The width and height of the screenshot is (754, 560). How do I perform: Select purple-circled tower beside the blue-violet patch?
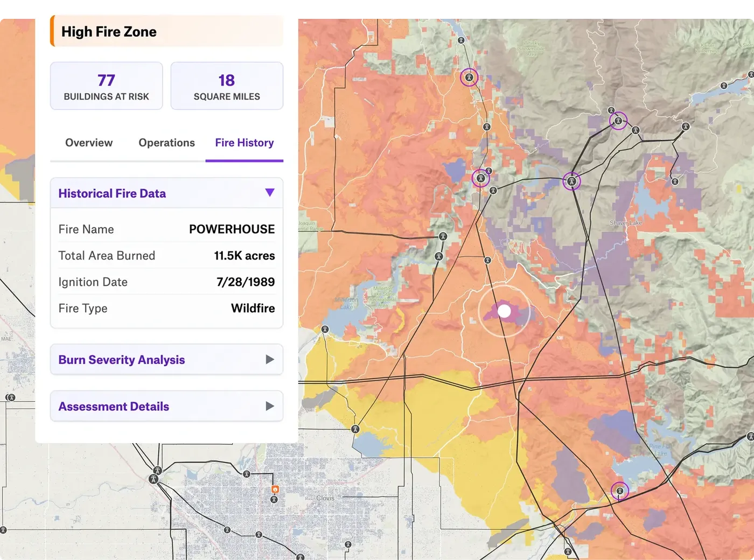(480, 178)
